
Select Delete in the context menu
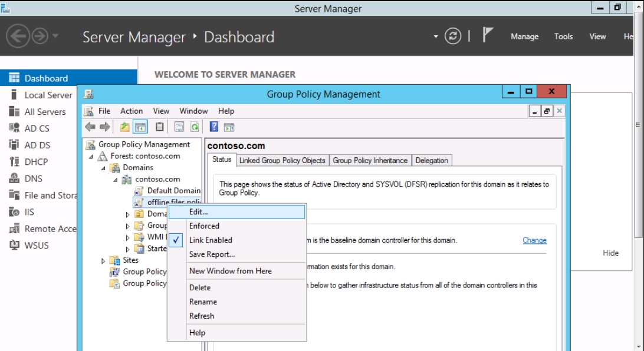(200, 288)
